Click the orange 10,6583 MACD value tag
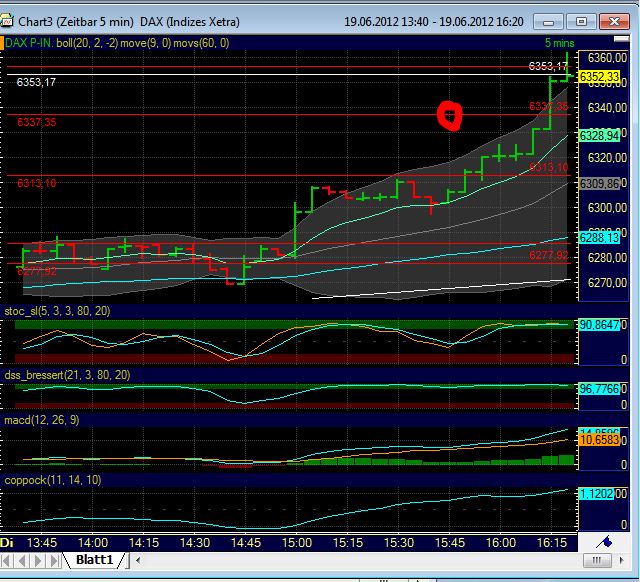Viewport: 640px width, 582px height. click(599, 440)
